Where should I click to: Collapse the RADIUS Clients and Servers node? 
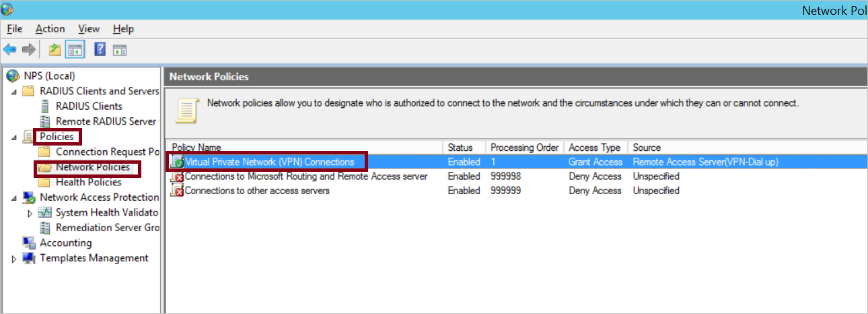point(15,91)
